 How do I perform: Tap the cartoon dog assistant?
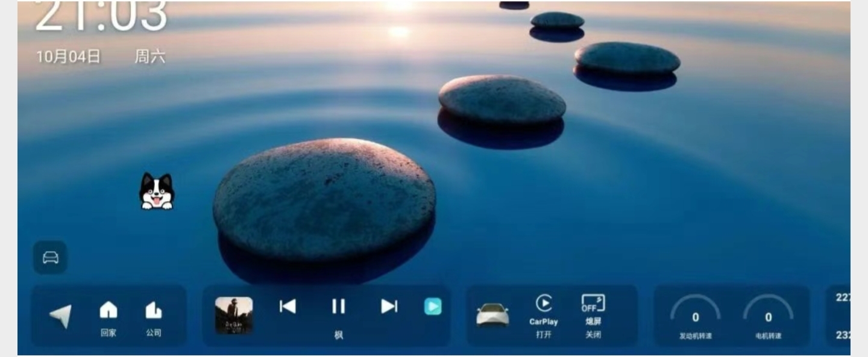coord(157,191)
